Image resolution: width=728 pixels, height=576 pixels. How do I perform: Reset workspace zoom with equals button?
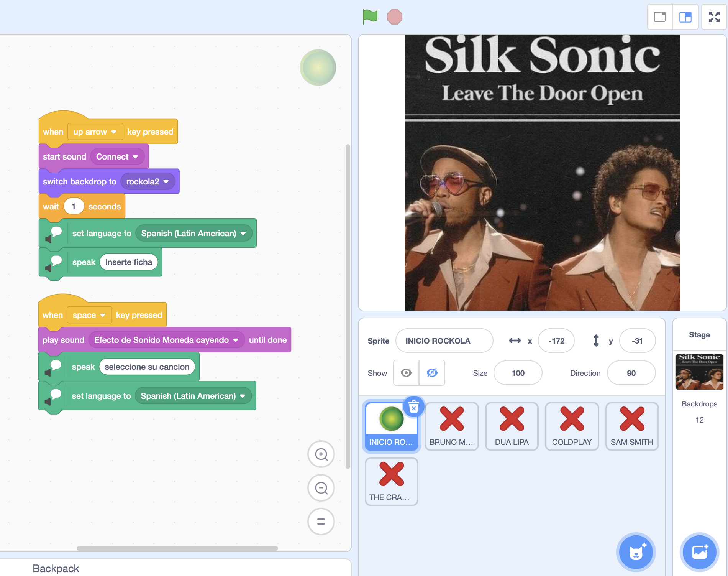(x=321, y=522)
